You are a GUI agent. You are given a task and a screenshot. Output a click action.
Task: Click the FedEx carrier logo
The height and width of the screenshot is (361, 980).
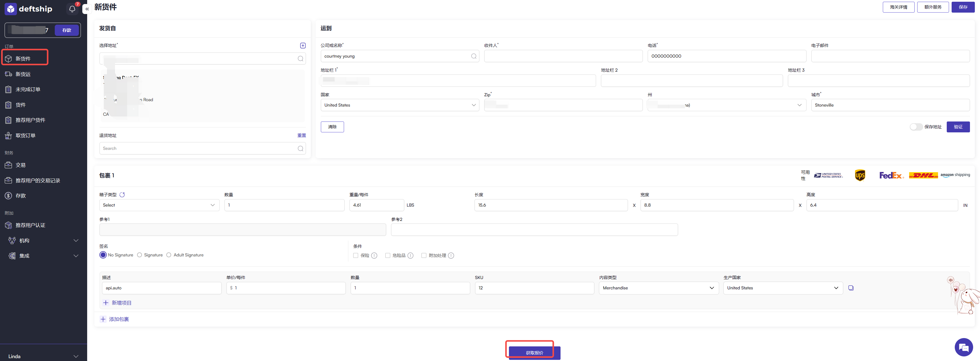891,175
